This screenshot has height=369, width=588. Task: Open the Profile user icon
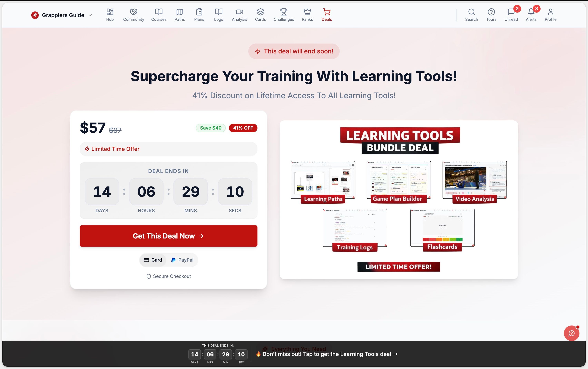(550, 12)
